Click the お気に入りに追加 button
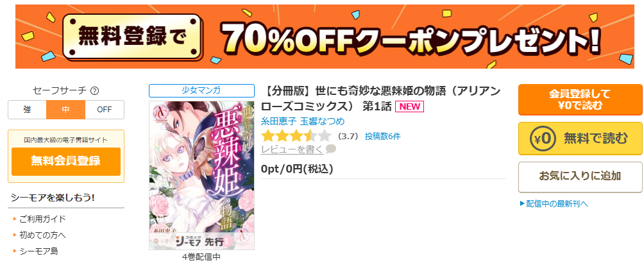 pyautogui.click(x=580, y=176)
